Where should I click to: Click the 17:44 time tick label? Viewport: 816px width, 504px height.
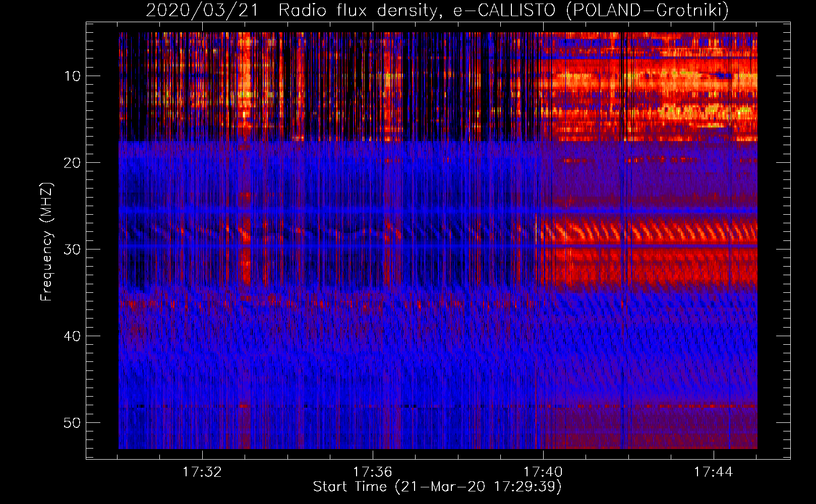[713, 472]
